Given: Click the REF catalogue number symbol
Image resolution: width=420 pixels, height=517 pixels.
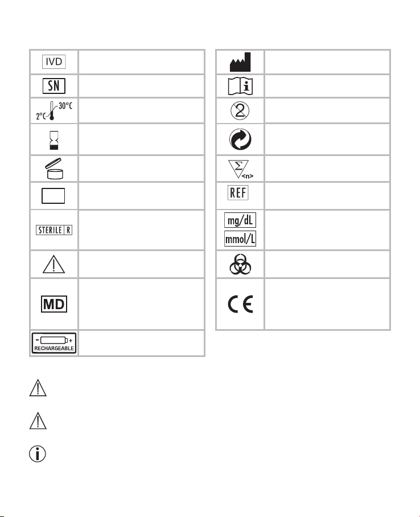Looking at the screenshot, I should [x=238, y=192].
